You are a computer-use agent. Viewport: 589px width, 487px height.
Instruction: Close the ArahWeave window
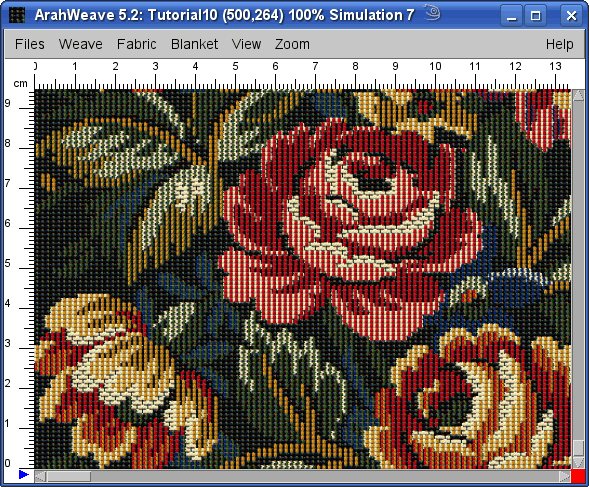571,16
